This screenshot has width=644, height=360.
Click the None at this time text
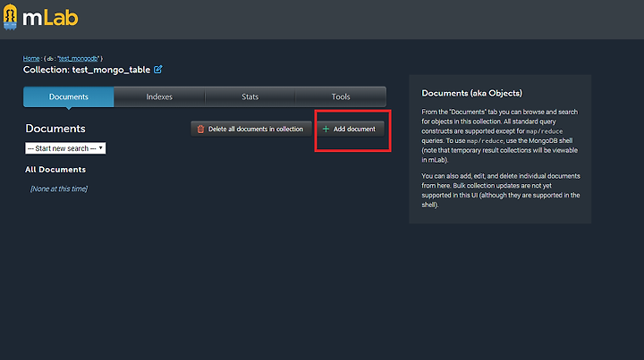59,188
